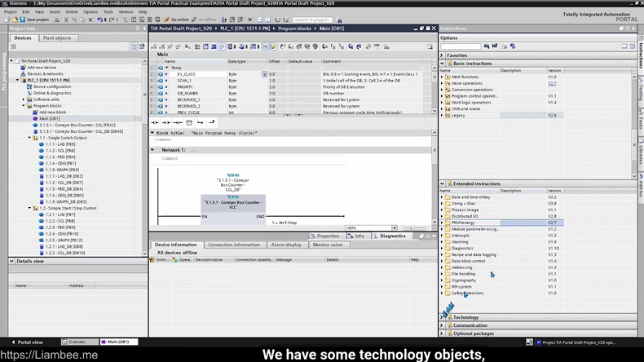Expand the Favorites section in Instructions
This screenshot has width=644, height=362.
[x=443, y=55]
